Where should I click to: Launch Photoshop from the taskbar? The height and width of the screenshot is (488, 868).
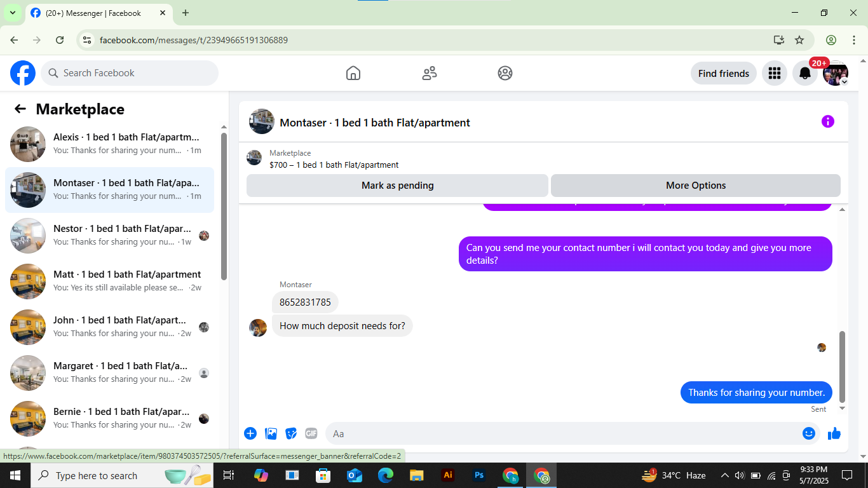(x=479, y=475)
